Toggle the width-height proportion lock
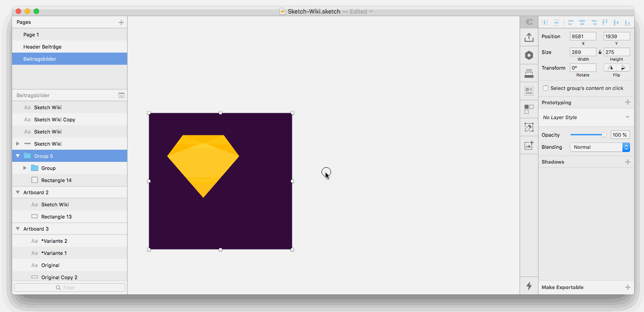Screen dimensions: 644x312 (x=600, y=52)
